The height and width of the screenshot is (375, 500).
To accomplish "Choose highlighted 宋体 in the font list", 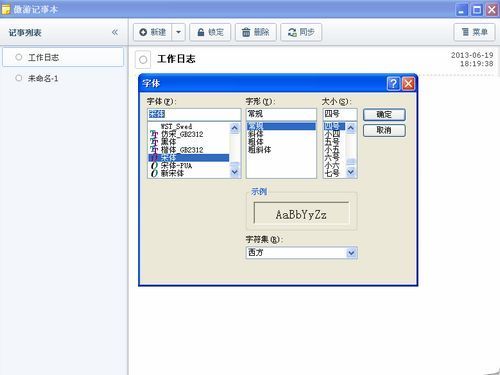I will point(189,158).
